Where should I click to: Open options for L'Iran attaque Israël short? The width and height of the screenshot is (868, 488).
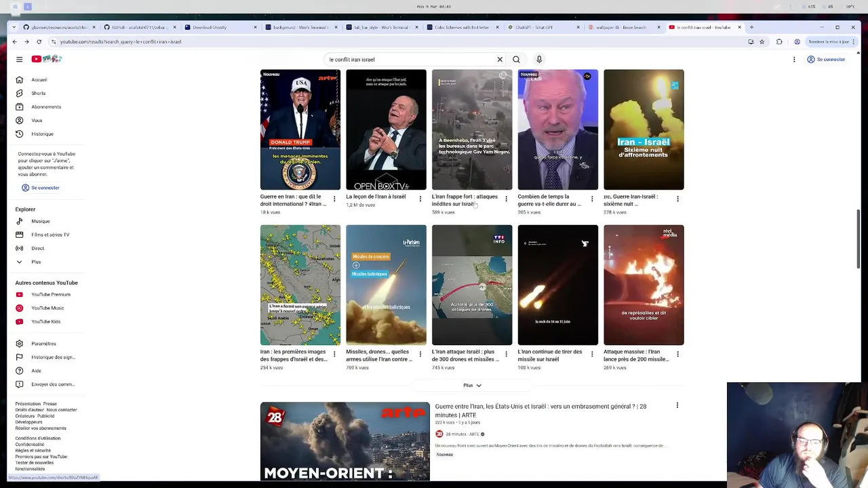[x=506, y=354]
